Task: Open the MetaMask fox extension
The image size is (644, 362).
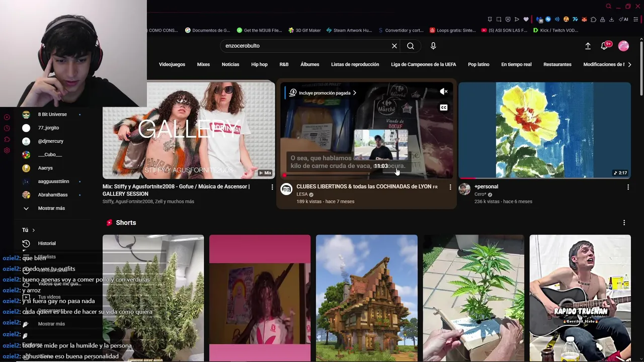Action: coord(584,19)
